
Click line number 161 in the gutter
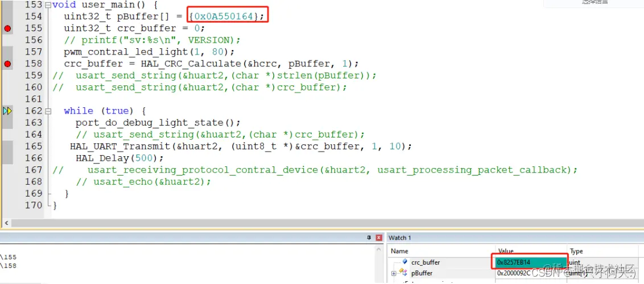point(34,99)
